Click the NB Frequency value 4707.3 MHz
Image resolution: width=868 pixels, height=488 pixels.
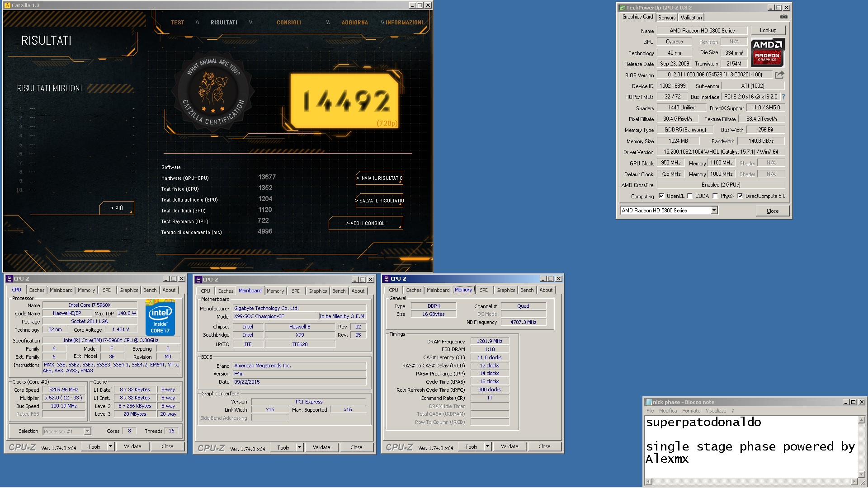click(524, 323)
